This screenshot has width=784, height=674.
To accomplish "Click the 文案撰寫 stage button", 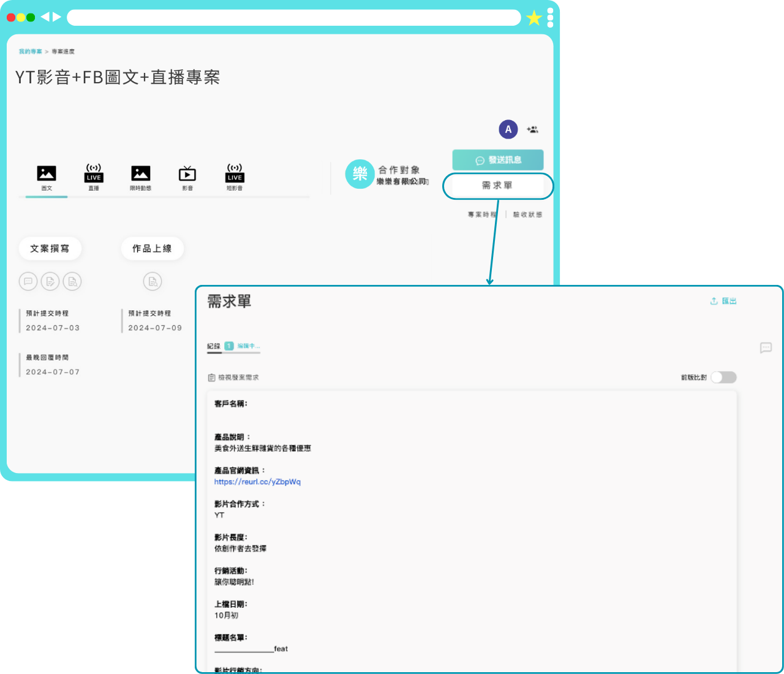I will [50, 248].
